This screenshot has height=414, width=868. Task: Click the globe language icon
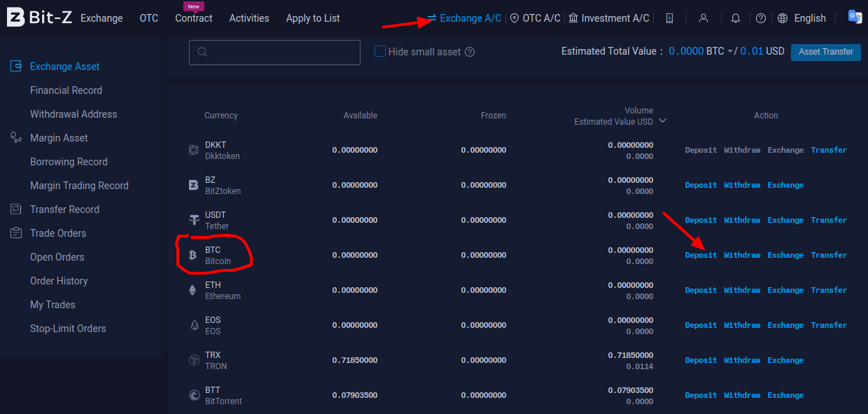783,18
